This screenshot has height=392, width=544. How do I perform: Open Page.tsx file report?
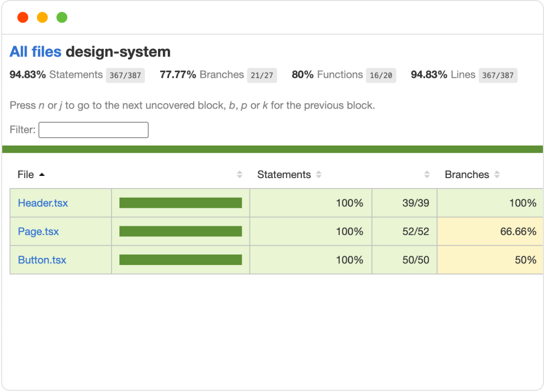(38, 231)
